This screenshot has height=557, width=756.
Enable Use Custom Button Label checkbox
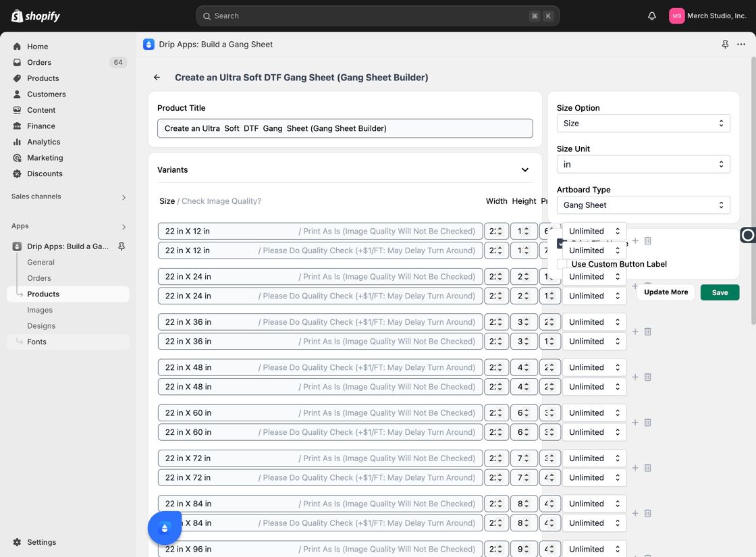[x=561, y=264]
